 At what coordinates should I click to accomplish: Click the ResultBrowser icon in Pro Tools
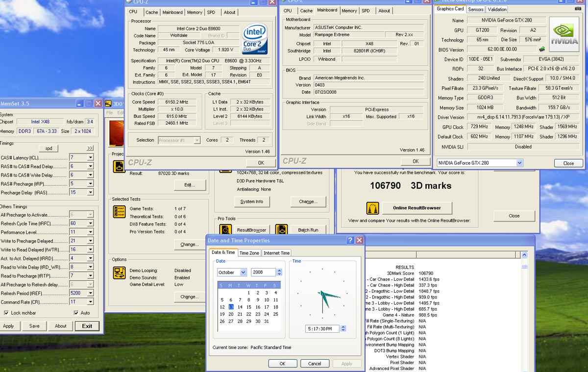pyautogui.click(x=225, y=230)
